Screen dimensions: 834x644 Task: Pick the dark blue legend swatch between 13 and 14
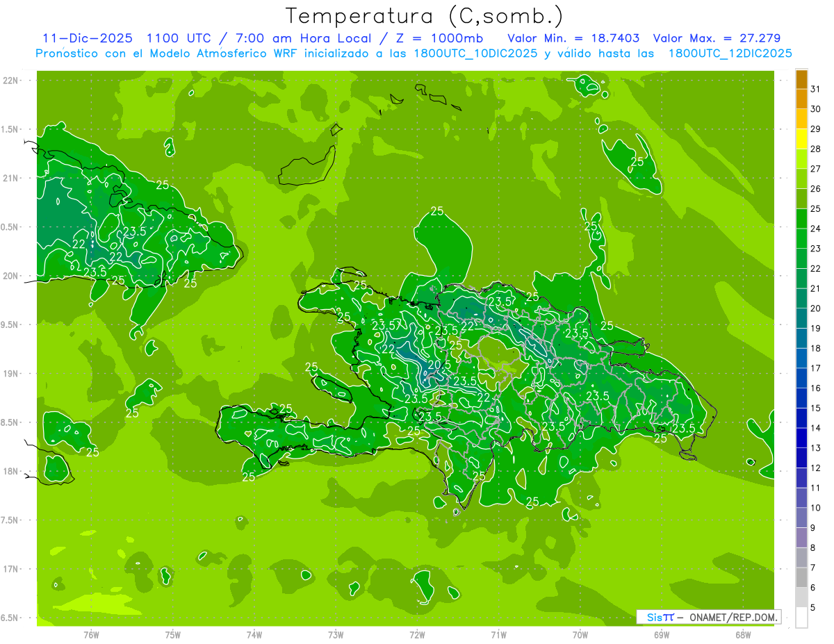(801, 438)
